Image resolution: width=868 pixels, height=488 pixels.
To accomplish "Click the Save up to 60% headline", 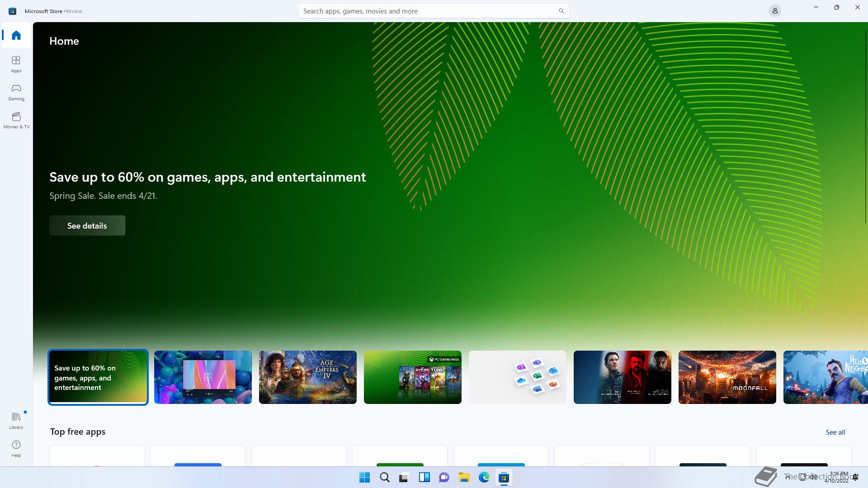I will coord(208,177).
